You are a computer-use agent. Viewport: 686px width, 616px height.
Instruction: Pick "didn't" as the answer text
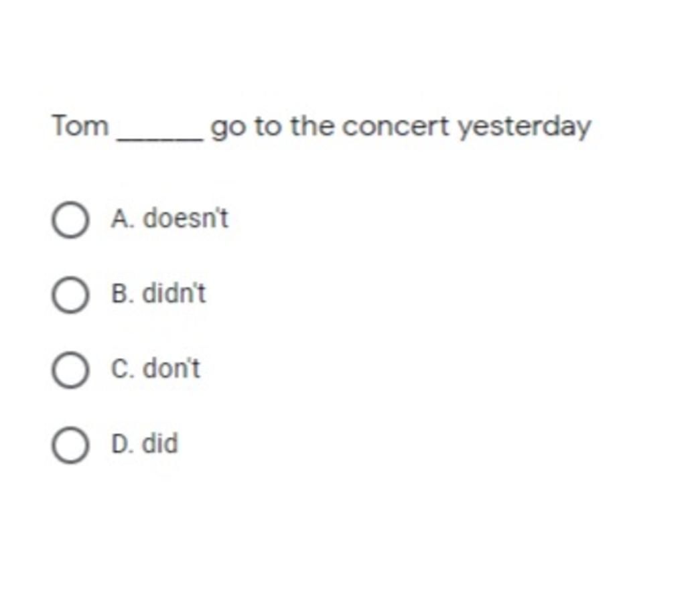(x=174, y=293)
